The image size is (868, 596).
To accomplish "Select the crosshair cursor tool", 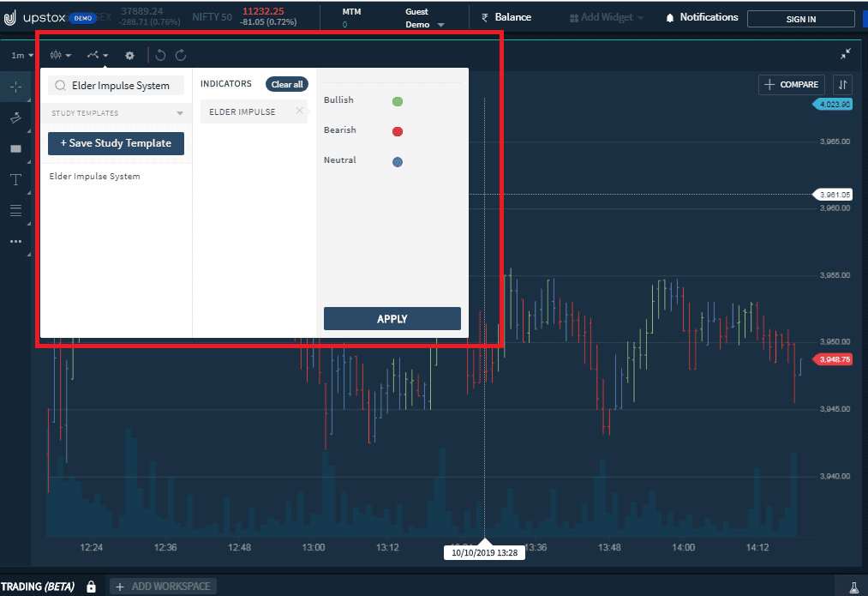I will [x=16, y=87].
